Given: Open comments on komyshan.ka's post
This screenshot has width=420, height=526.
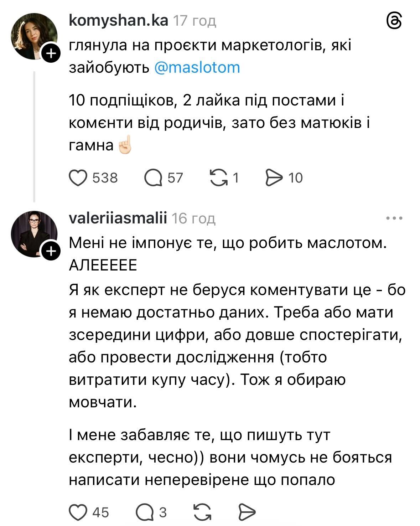Looking at the screenshot, I should tap(153, 177).
